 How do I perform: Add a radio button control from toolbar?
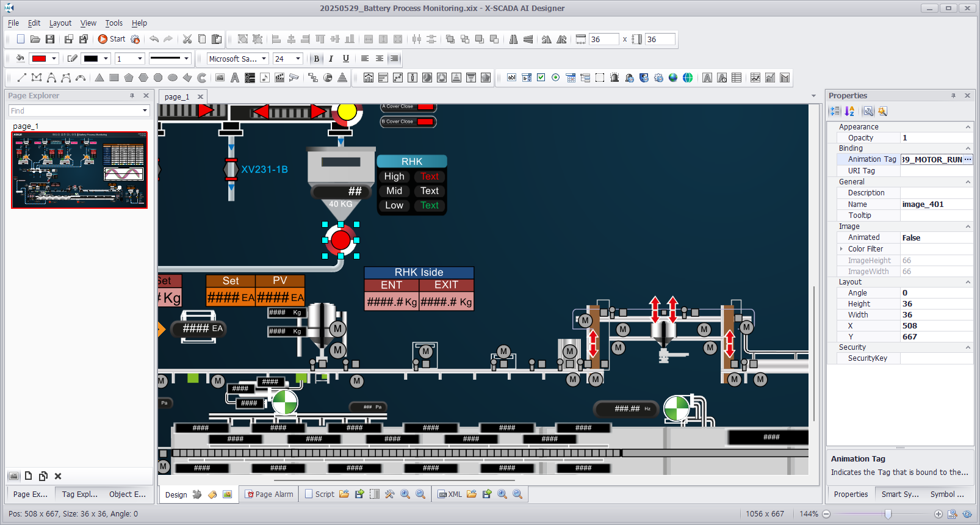[556, 78]
